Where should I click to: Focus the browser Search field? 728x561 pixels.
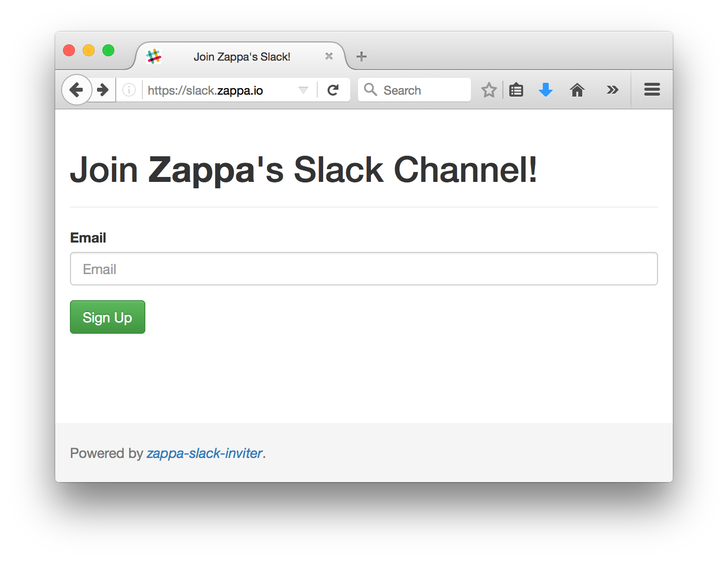(x=414, y=90)
